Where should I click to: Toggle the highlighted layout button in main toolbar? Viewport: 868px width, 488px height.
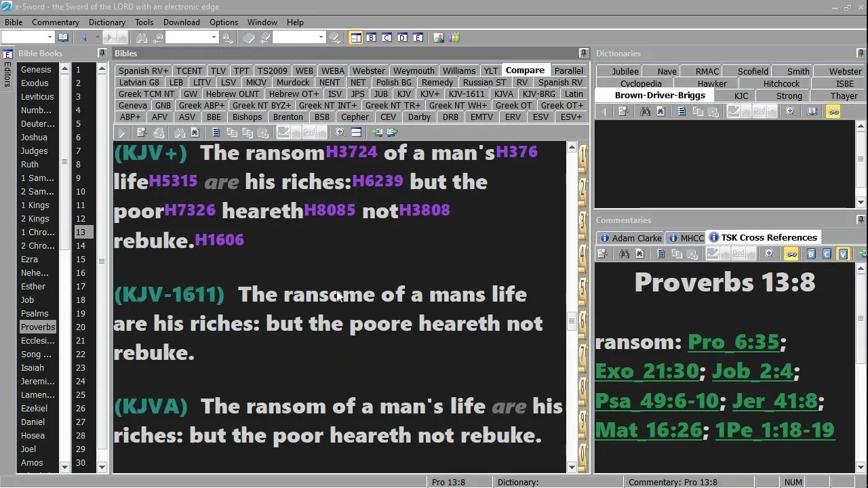click(356, 37)
